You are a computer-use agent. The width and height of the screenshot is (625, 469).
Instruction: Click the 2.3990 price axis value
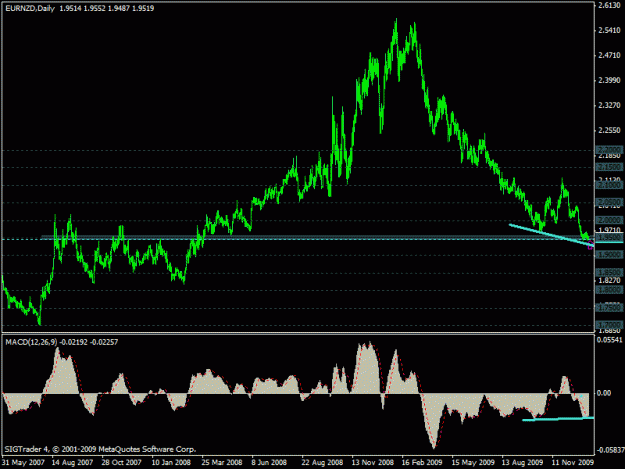coord(610,80)
